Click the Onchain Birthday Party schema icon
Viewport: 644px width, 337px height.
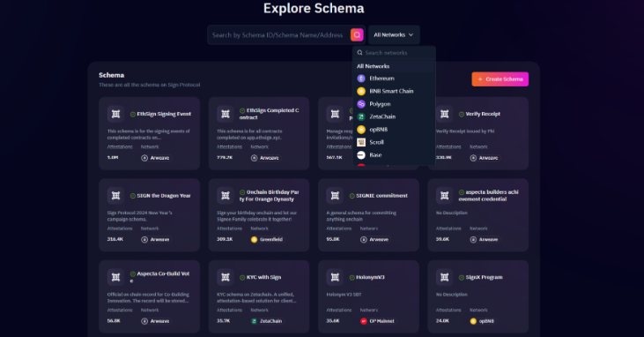(x=226, y=196)
